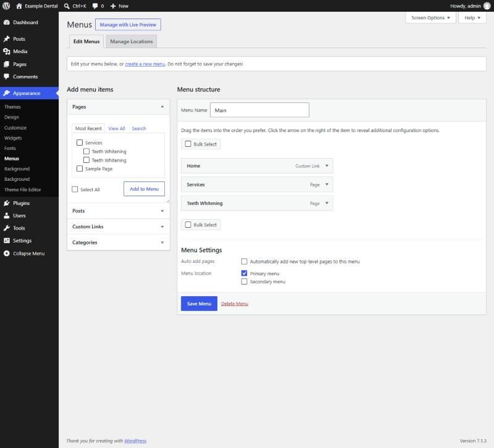Open the comments bubble icon in admin bar
Screen dimensions: 494x448
click(95, 6)
